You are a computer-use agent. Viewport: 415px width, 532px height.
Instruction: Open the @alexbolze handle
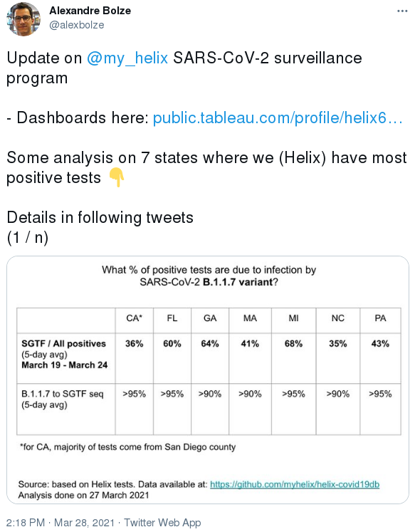77,25
